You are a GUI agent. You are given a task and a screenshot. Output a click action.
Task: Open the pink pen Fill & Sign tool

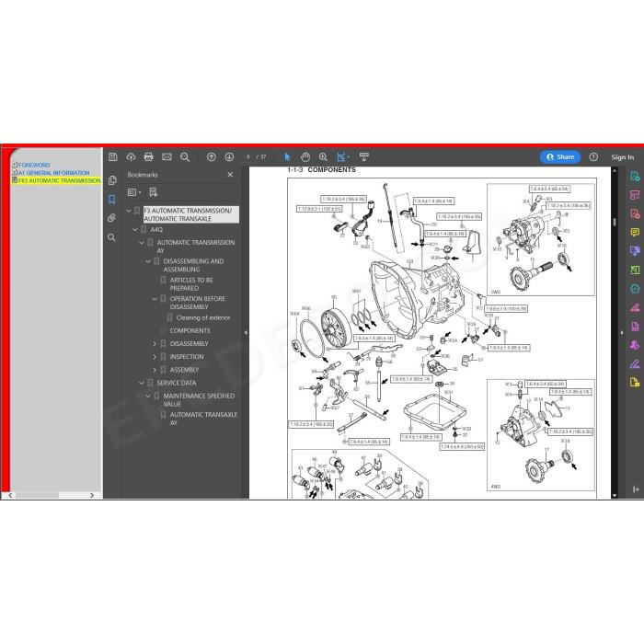(635, 307)
